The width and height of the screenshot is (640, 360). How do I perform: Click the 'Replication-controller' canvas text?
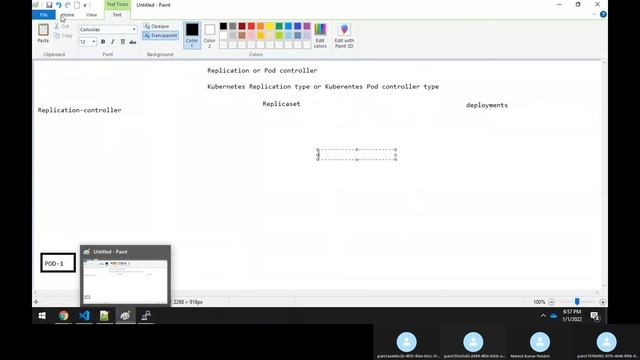(x=80, y=110)
